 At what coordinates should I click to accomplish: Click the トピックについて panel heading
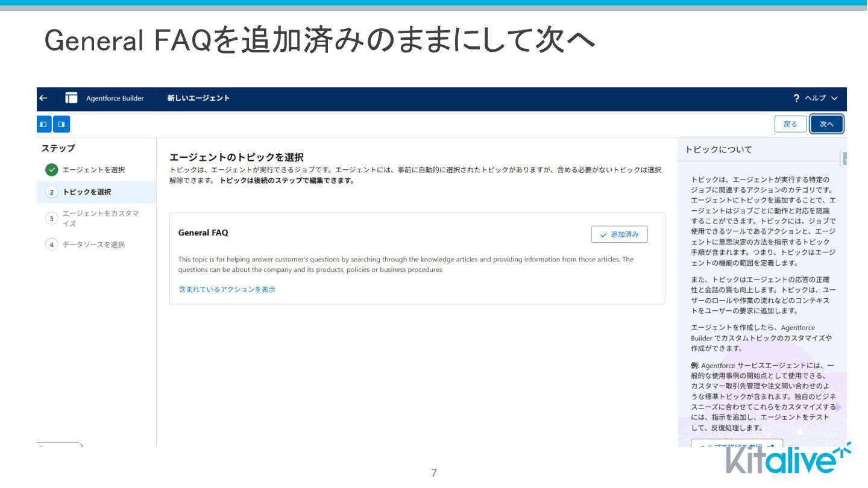pyautogui.click(x=719, y=149)
